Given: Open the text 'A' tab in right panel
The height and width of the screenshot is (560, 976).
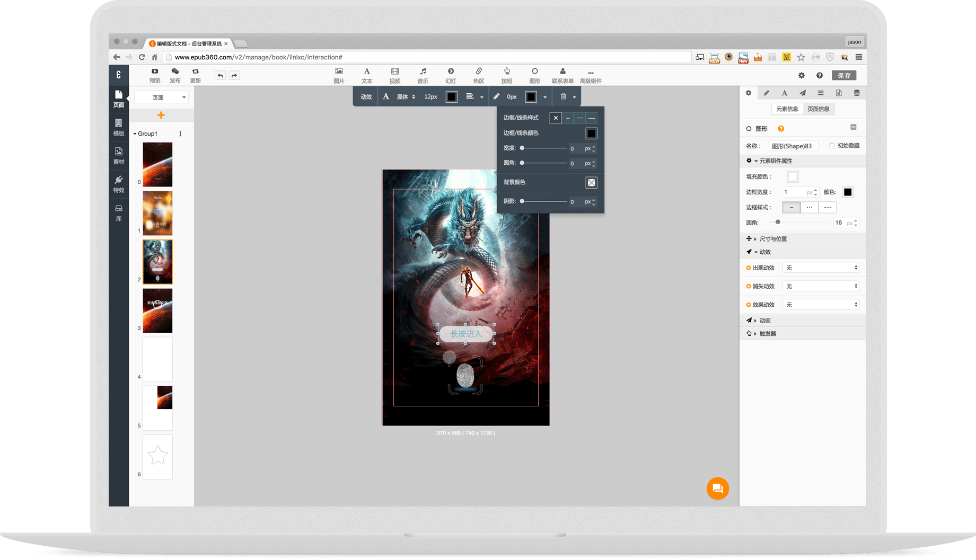Looking at the screenshot, I should pyautogui.click(x=785, y=93).
